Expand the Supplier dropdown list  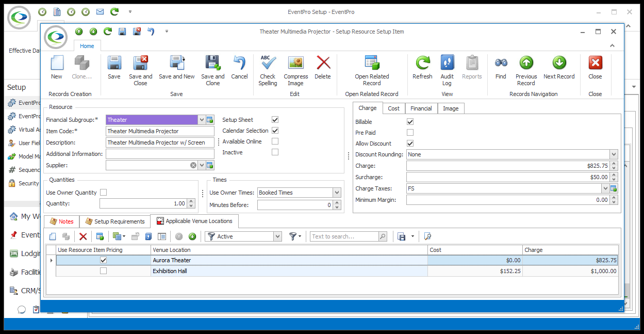point(202,165)
